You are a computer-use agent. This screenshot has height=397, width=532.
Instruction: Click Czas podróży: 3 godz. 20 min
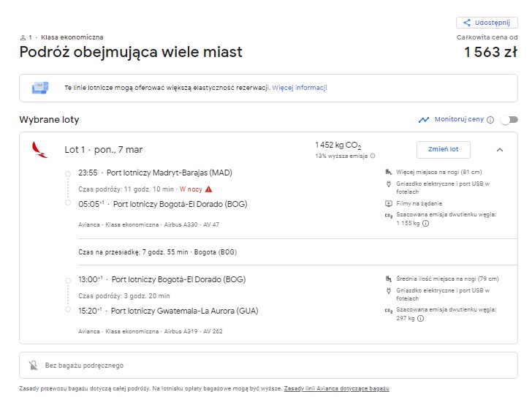point(123,296)
